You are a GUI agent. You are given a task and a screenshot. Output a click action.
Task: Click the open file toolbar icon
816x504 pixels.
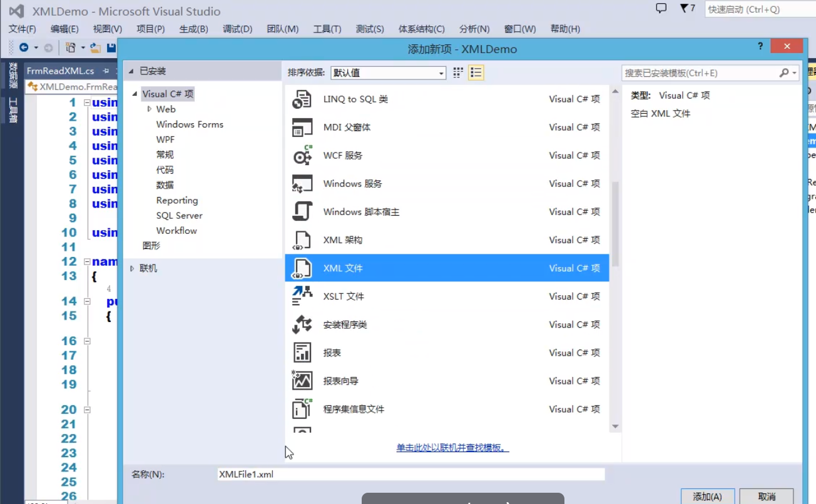pyautogui.click(x=96, y=48)
